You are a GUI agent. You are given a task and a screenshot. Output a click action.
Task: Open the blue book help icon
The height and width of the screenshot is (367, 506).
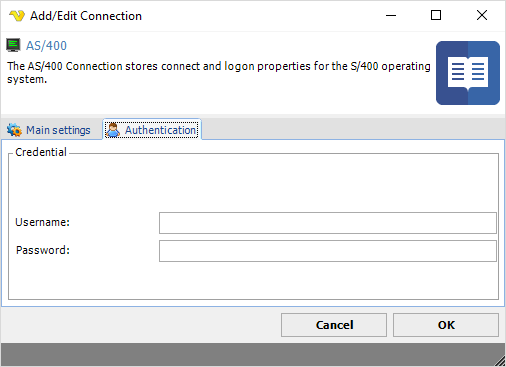coord(468,73)
